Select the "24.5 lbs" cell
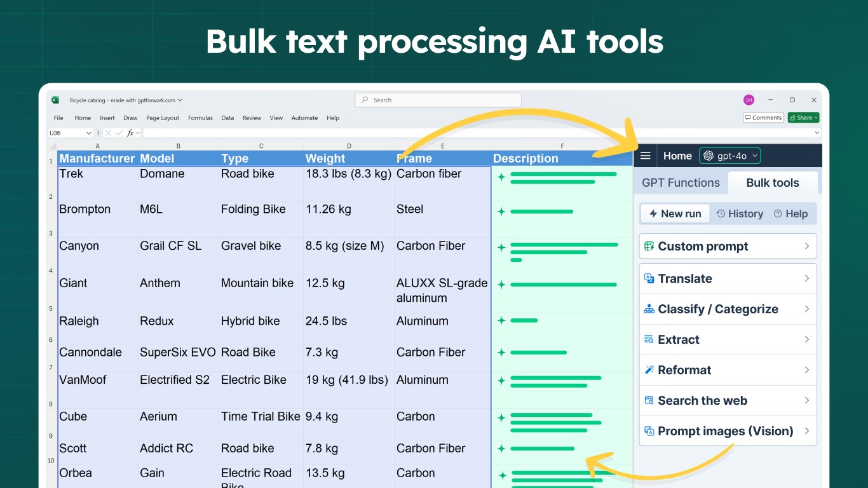The image size is (868, 488). point(349,329)
